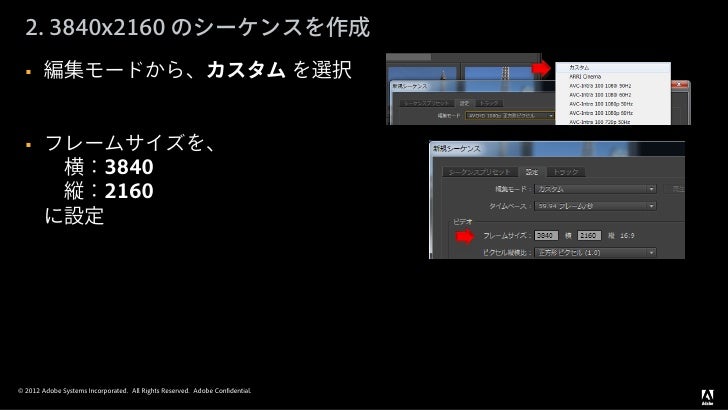The width and height of the screenshot is (728, 410).
Task: Open 編集モード dropdown showing AVCHD 1080p
Action: pos(510,115)
